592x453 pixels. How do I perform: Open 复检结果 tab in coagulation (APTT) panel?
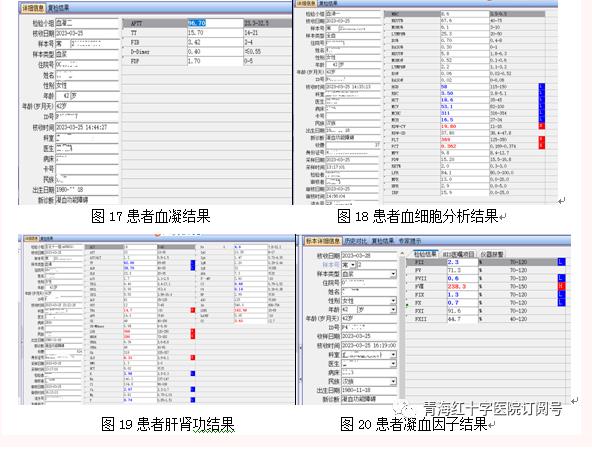tap(58, 8)
